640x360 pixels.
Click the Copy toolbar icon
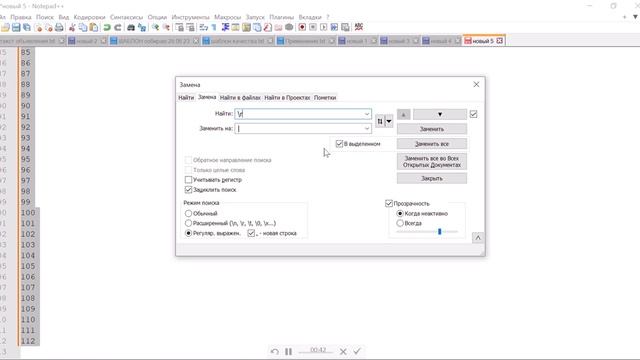click(82, 27)
